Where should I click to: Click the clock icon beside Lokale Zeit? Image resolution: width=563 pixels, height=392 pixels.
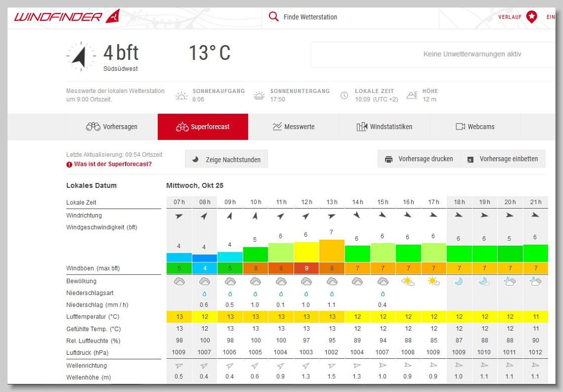pos(344,95)
